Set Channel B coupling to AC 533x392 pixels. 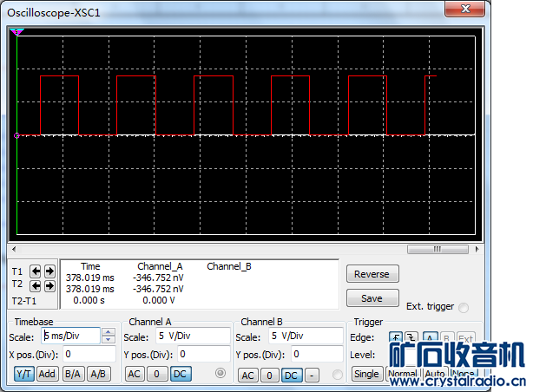[x=247, y=376]
